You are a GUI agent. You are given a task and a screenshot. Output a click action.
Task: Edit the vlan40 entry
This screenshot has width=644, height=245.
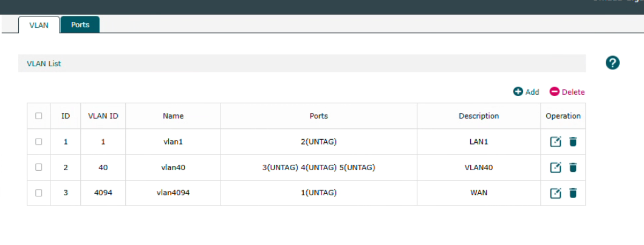[x=555, y=168]
